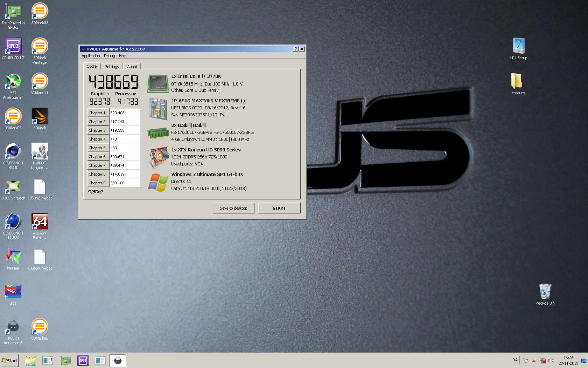The height and width of the screenshot is (368, 588).
Task: Launch AIDA64 Extreme from the desktop
Action: [40, 226]
